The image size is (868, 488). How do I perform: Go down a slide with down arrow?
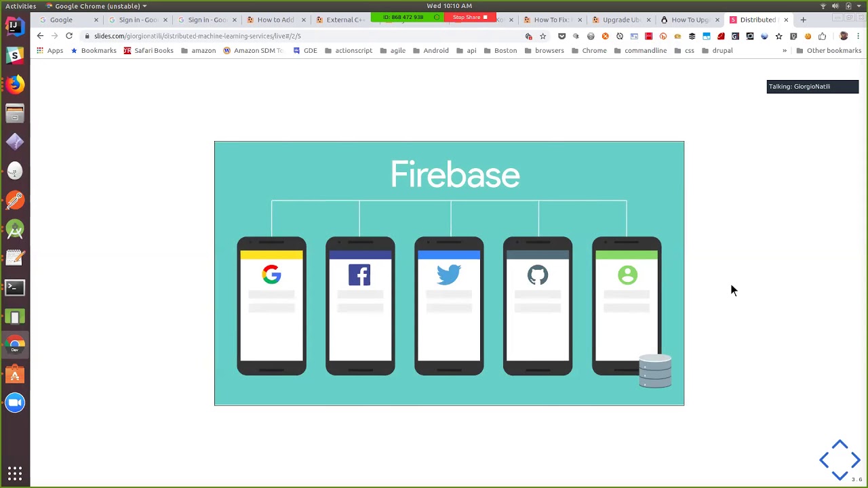[840, 474]
